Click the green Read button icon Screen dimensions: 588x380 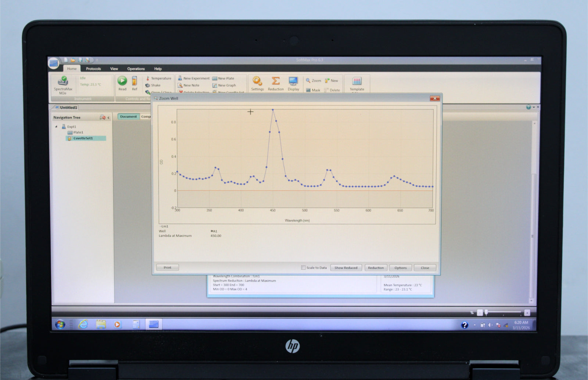click(122, 81)
